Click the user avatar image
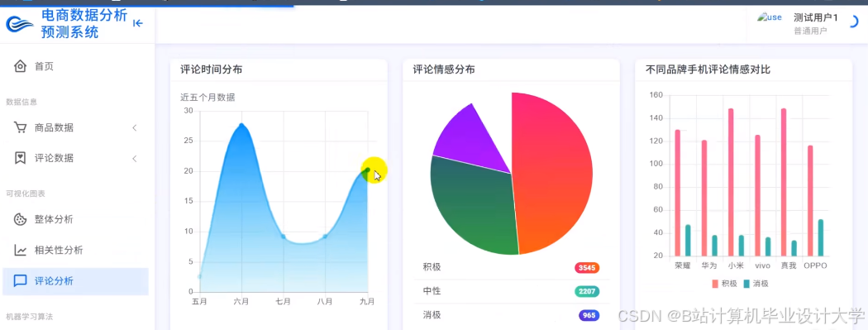 770,17
